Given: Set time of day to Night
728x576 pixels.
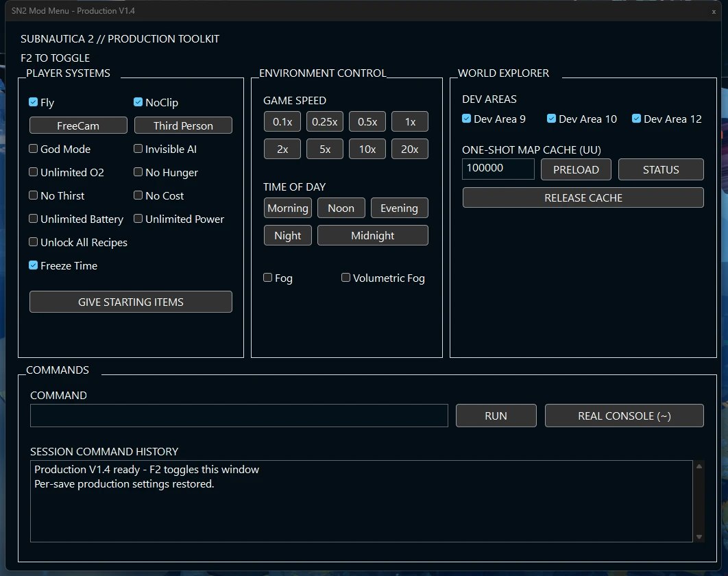Looking at the screenshot, I should tap(288, 235).
